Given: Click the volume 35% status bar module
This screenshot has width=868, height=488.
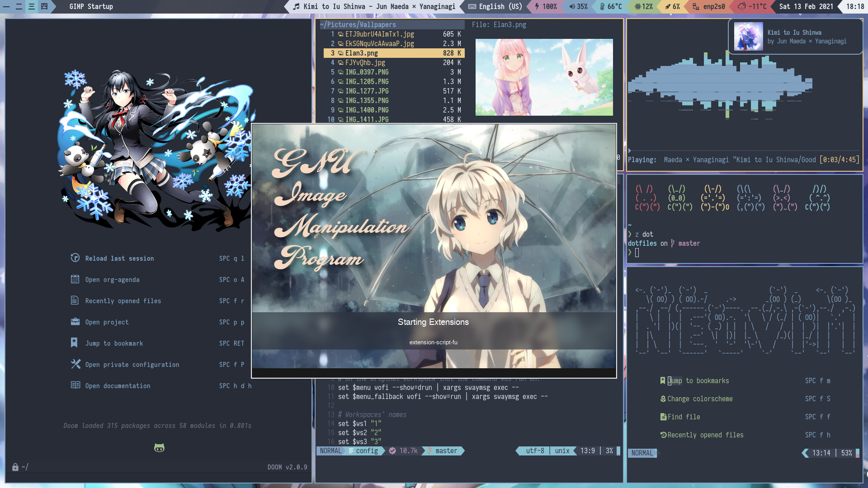Looking at the screenshot, I should 579,6.
